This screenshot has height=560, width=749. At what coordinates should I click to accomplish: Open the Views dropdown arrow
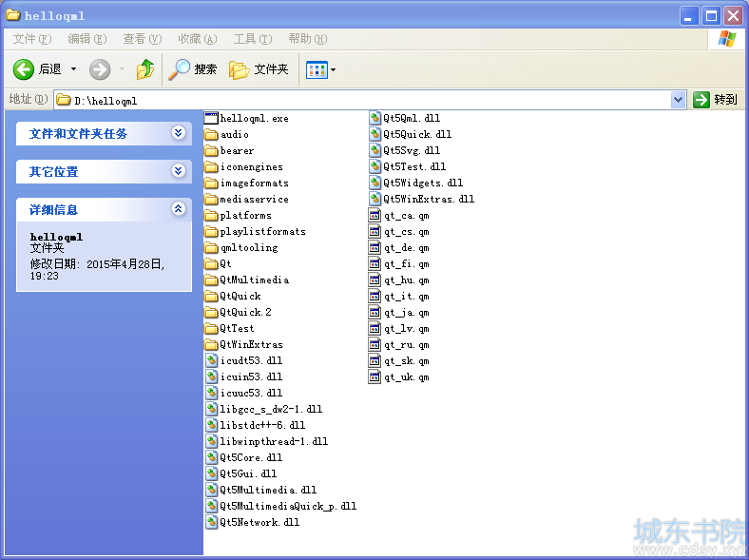tap(333, 70)
